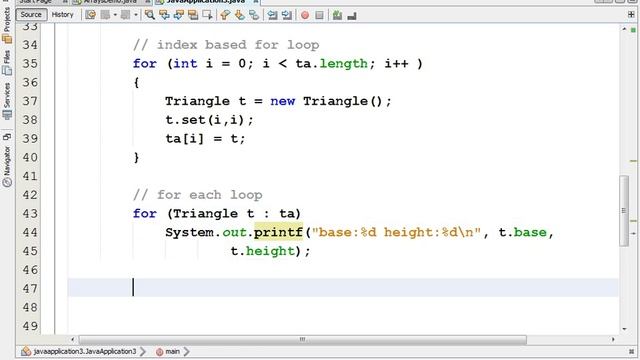Click javaapplication3.JavaApplication3 breadcrumb
The height and width of the screenshot is (360, 640).
coord(84,351)
